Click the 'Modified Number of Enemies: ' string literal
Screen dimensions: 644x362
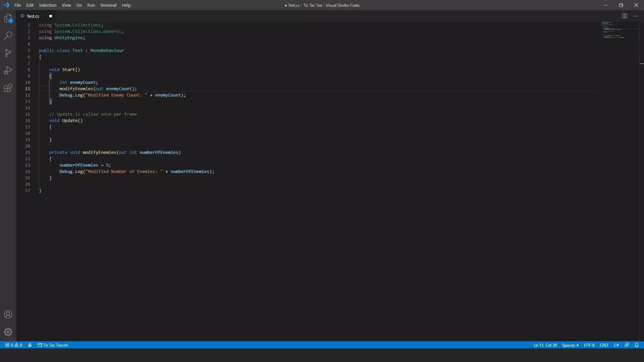pos(124,172)
